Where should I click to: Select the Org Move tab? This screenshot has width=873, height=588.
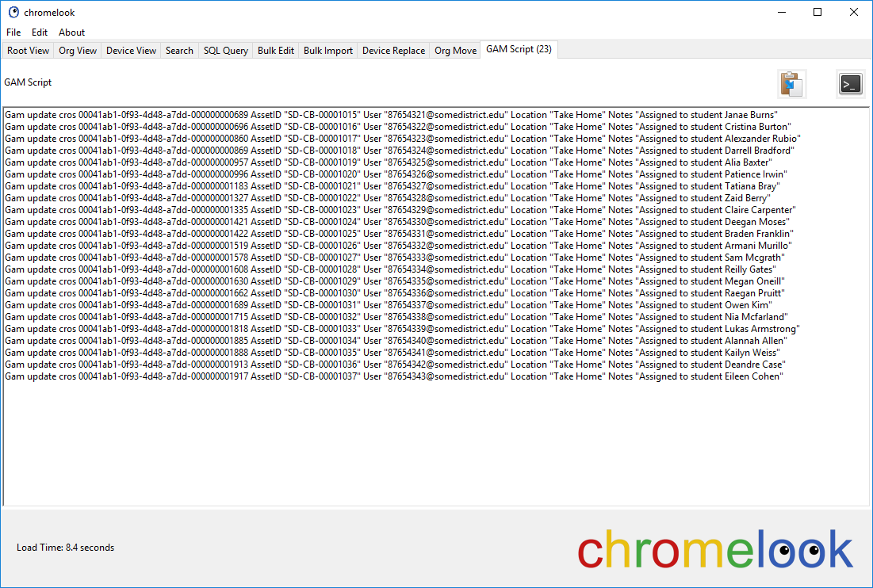(x=455, y=51)
